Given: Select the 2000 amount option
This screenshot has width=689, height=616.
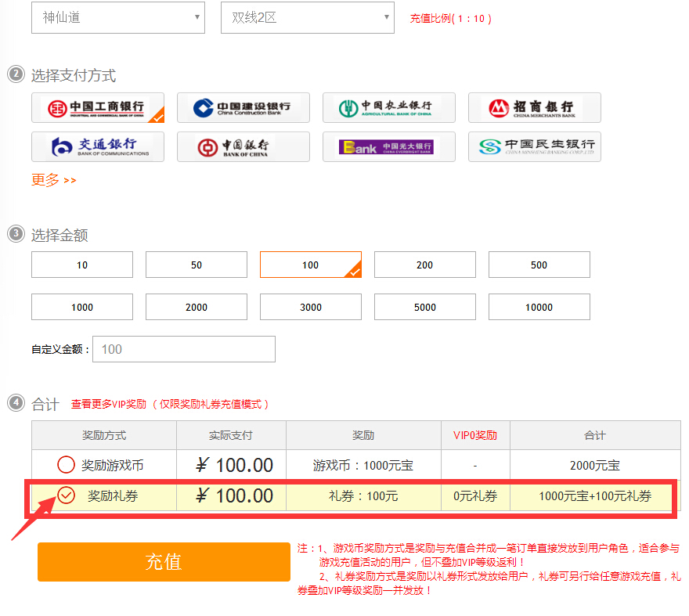Looking at the screenshot, I should coord(196,307).
